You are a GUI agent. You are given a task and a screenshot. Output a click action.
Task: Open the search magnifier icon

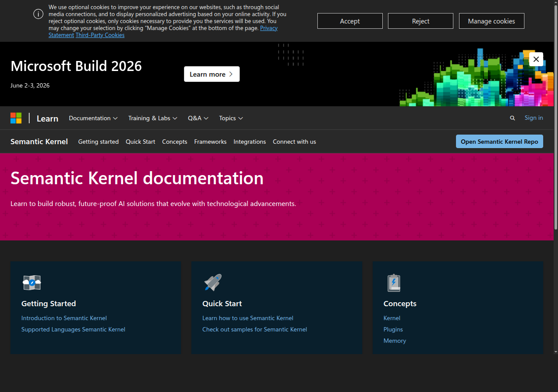coord(512,118)
